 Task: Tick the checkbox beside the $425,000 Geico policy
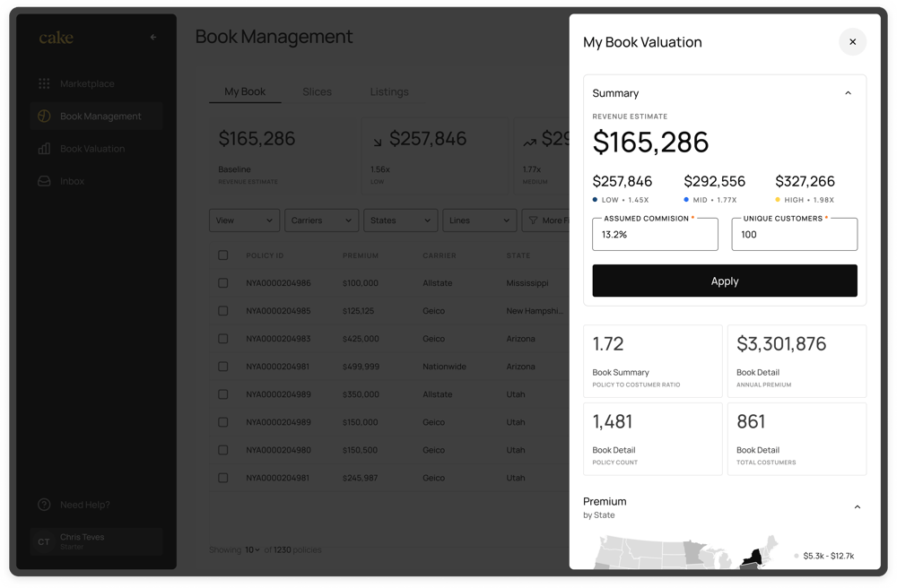pos(223,339)
